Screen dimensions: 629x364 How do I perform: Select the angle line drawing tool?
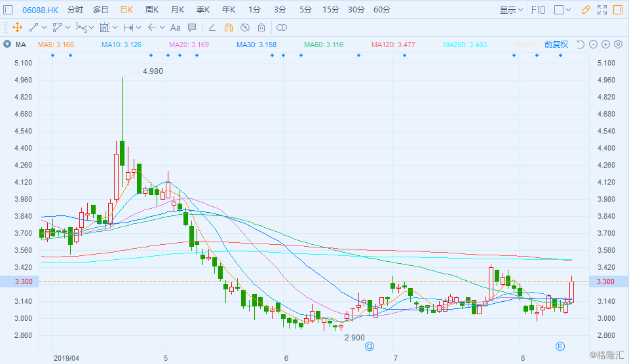[x=212, y=27]
